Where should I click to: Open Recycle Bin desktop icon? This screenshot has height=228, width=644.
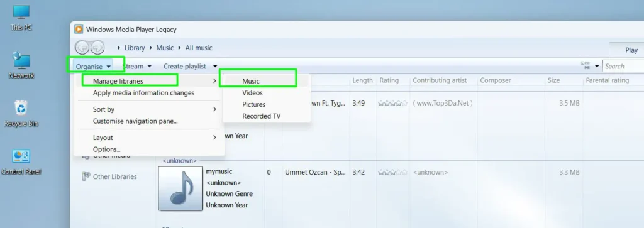[x=21, y=114]
